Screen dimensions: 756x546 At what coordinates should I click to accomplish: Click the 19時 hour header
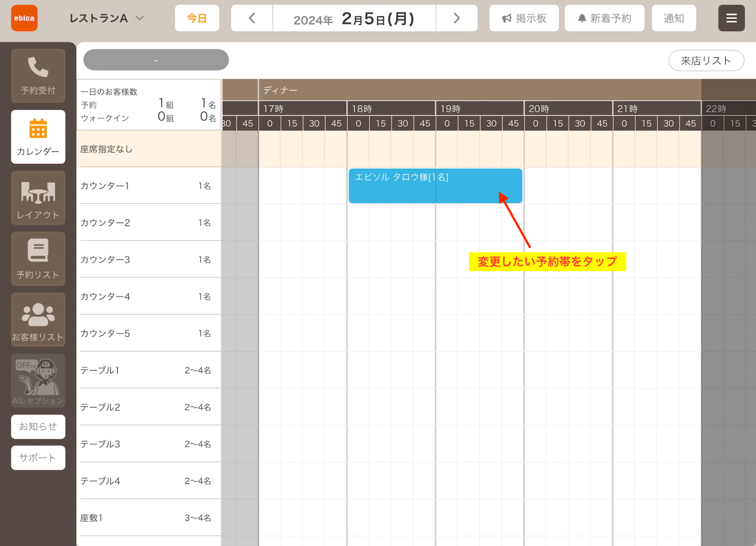tap(480, 108)
